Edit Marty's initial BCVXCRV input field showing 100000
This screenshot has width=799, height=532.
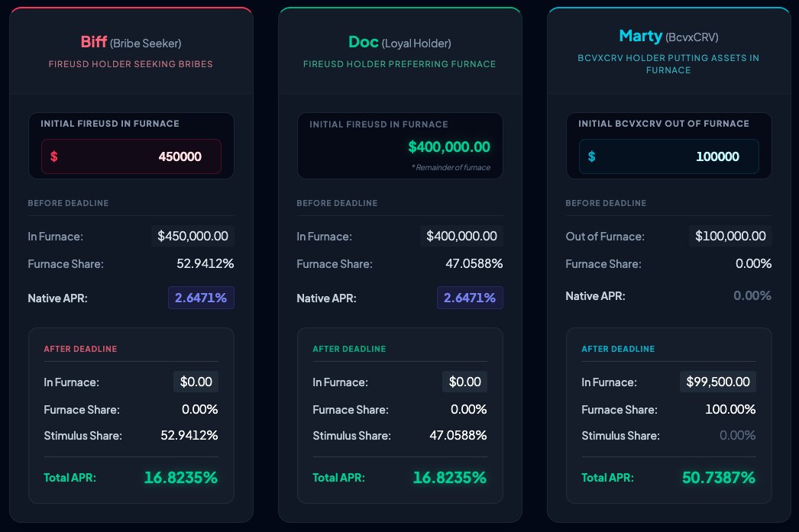click(x=668, y=156)
